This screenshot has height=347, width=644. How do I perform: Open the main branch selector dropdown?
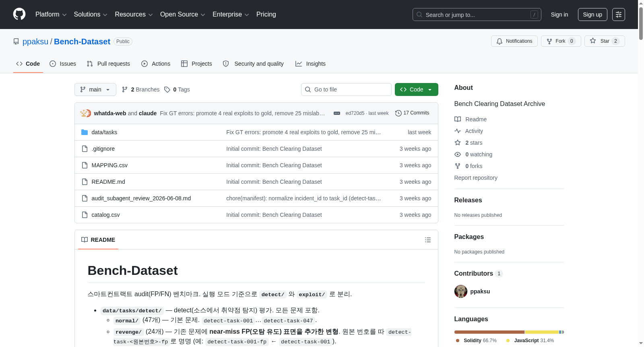click(x=95, y=89)
